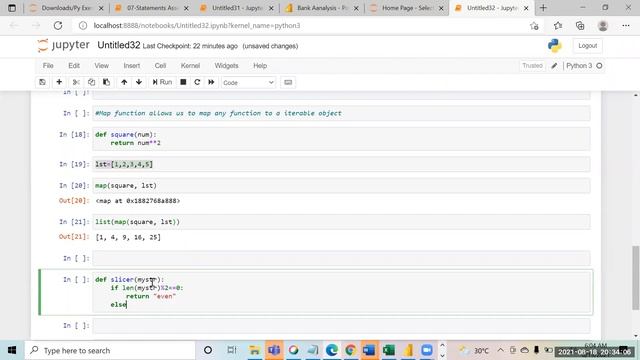Image resolution: width=640 pixels, height=360 pixels.
Task: Add this page to favorites star icon
Action: pyautogui.click(x=534, y=26)
